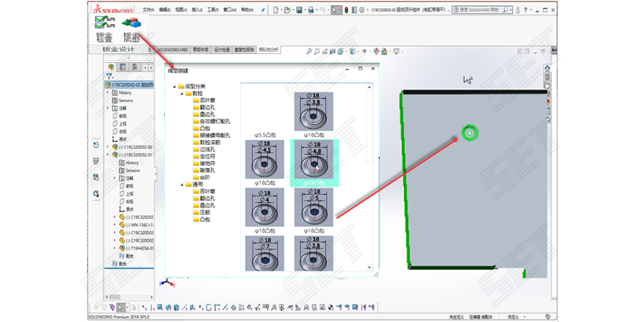Open the 工具 menu

point(213,10)
